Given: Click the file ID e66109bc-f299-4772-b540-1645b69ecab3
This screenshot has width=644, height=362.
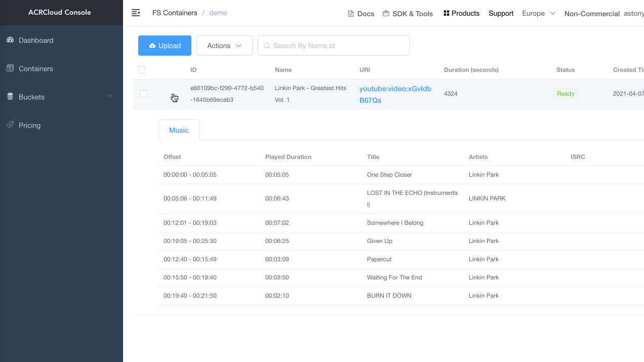Looking at the screenshot, I should click(227, 94).
